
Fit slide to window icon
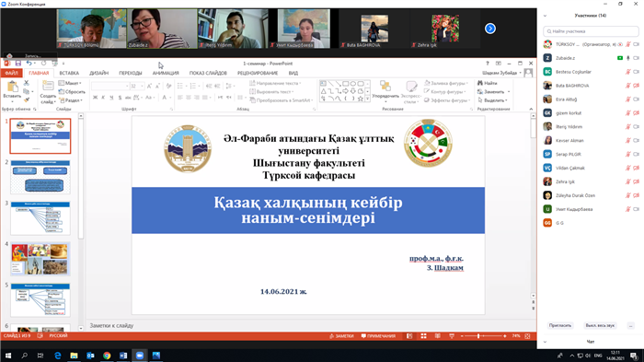point(527,336)
